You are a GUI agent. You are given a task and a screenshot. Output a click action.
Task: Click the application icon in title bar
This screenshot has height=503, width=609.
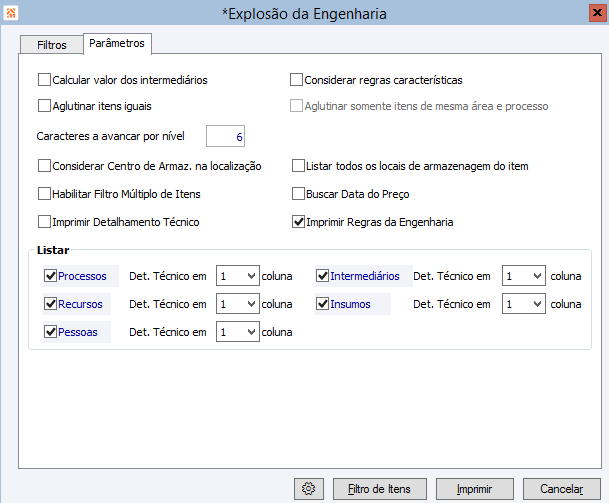12,13
